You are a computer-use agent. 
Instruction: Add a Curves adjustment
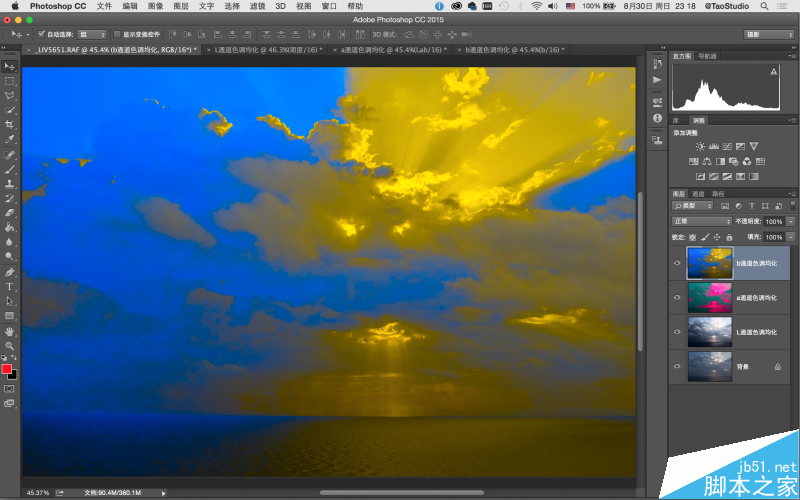[x=727, y=146]
